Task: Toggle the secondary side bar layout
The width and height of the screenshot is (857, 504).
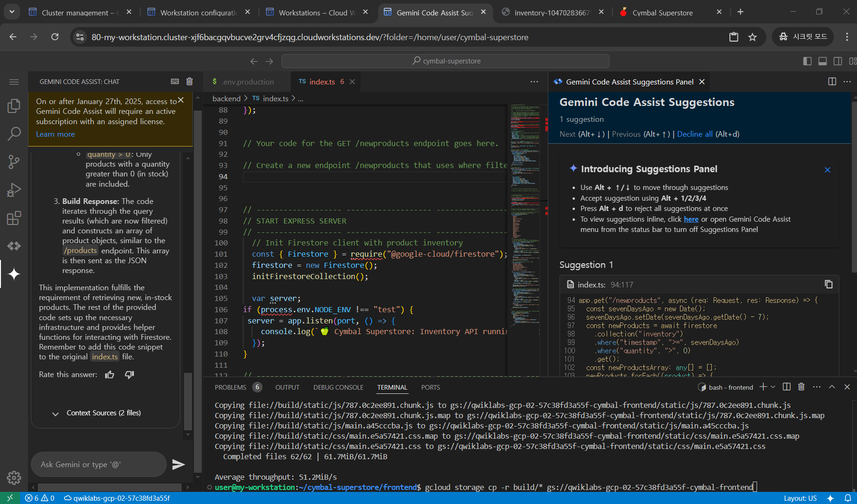Action: pos(838,61)
